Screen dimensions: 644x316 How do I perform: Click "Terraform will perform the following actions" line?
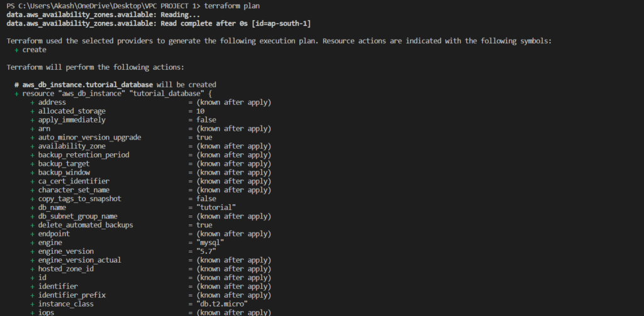tap(95, 67)
